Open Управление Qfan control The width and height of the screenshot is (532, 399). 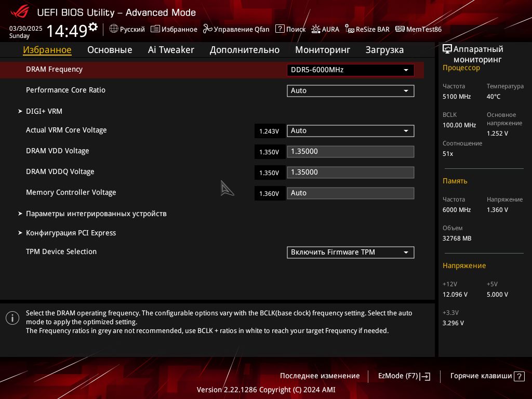[236, 29]
